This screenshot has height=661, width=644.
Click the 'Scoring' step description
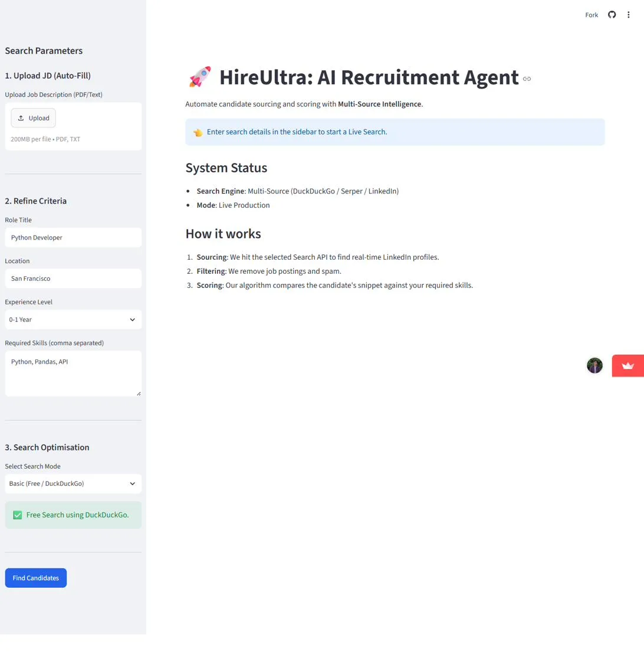click(x=334, y=286)
